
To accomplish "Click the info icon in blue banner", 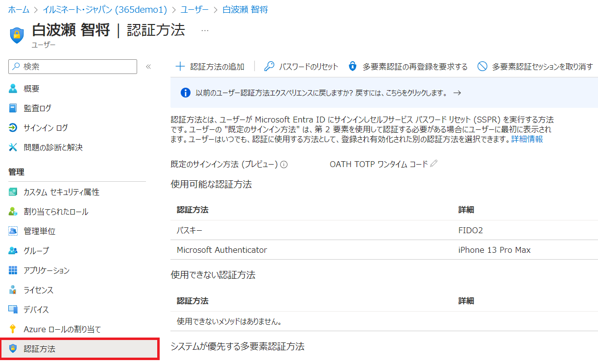I will click(186, 93).
